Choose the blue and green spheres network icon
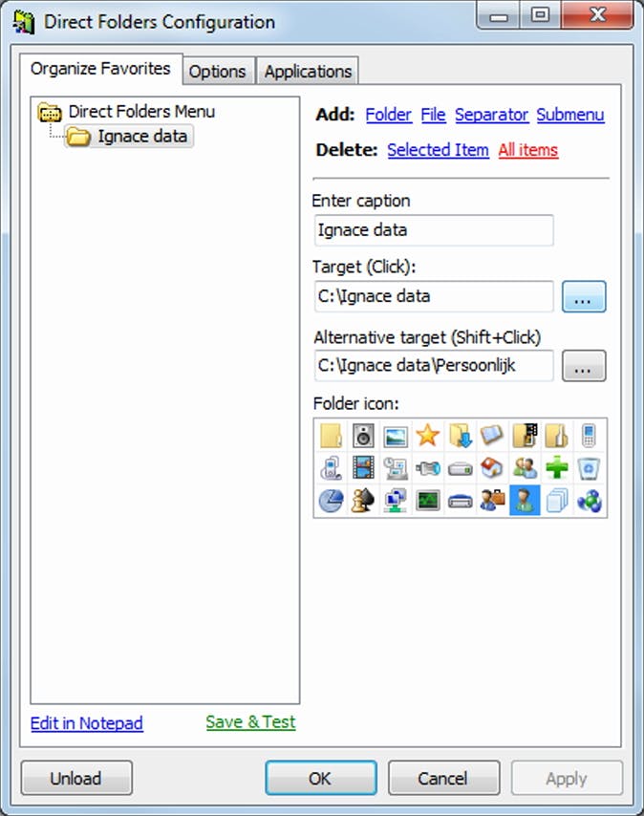This screenshot has width=644, height=816. click(589, 500)
